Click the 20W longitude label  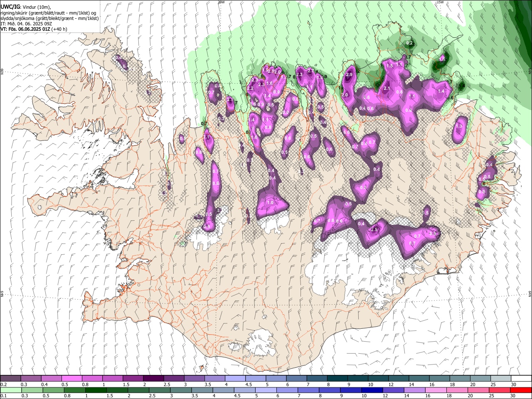click(221, 2)
